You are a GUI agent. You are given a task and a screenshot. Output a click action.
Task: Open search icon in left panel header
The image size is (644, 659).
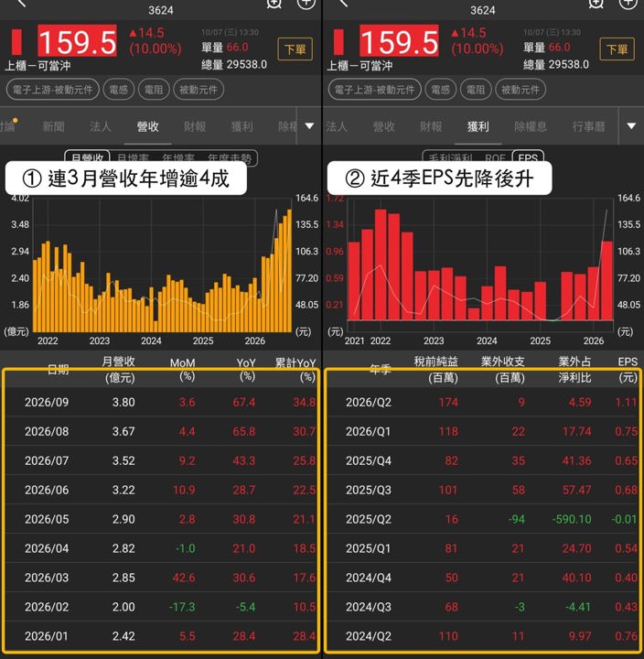coord(274,4)
